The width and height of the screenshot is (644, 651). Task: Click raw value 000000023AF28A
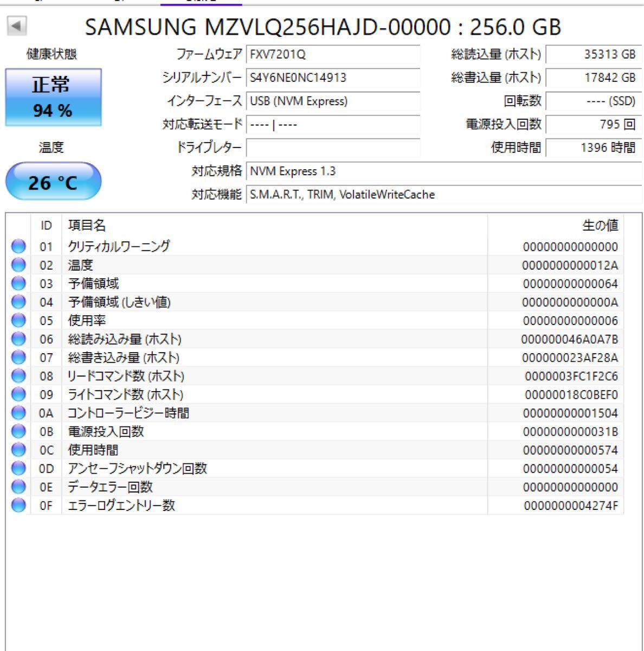pyautogui.click(x=570, y=358)
